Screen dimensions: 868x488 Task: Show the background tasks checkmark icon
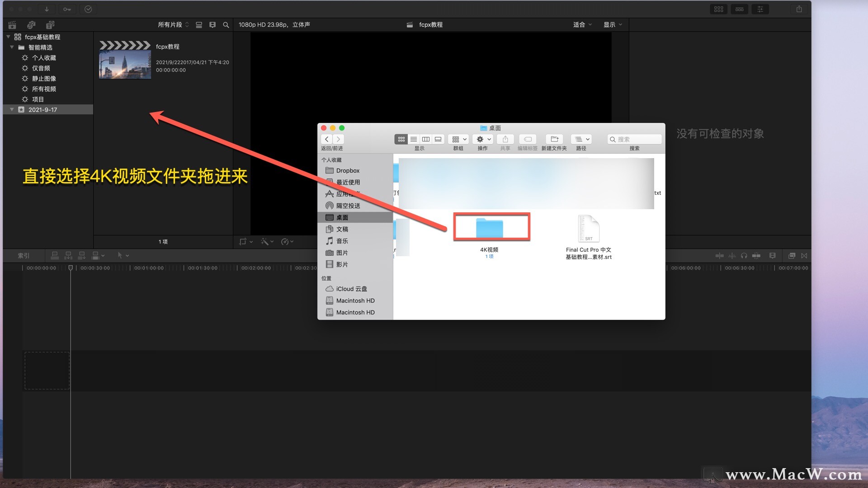[x=88, y=9]
